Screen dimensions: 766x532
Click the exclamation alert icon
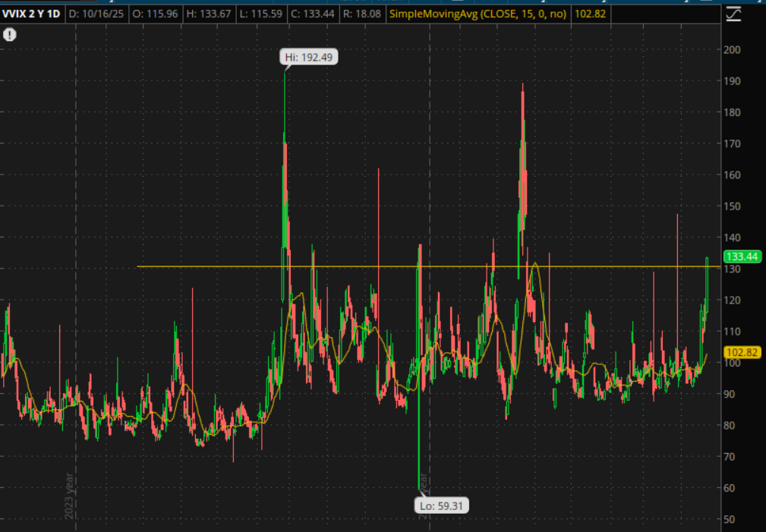coord(10,35)
